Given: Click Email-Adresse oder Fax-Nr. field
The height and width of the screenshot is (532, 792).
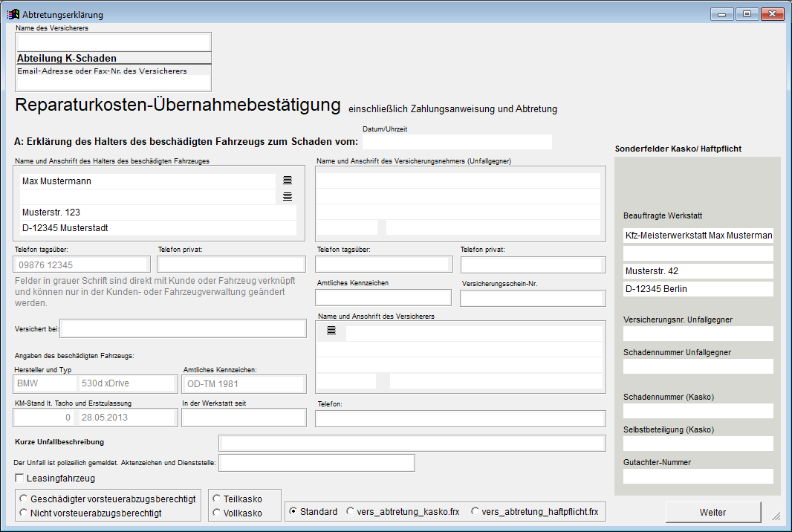Looking at the screenshot, I should (113, 82).
